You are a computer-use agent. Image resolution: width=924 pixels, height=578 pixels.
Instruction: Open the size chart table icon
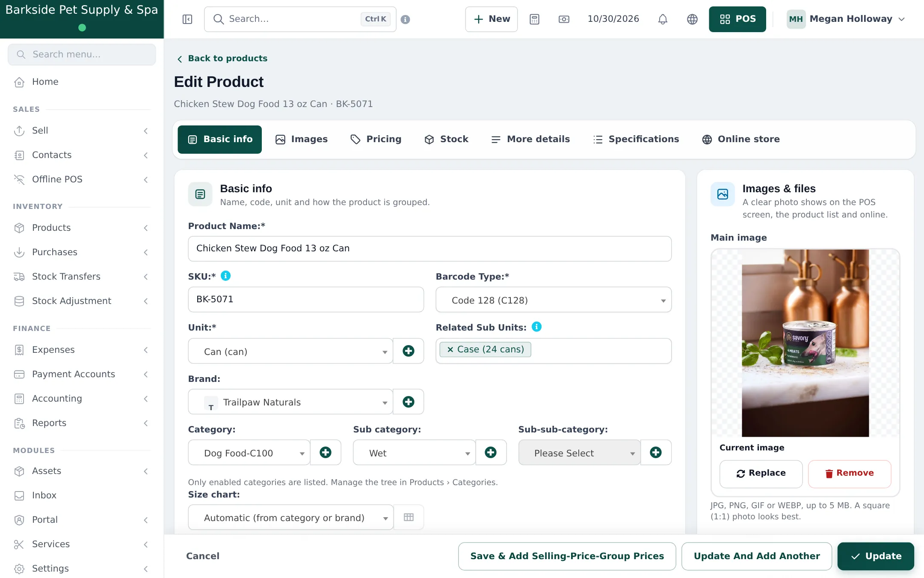[409, 517]
